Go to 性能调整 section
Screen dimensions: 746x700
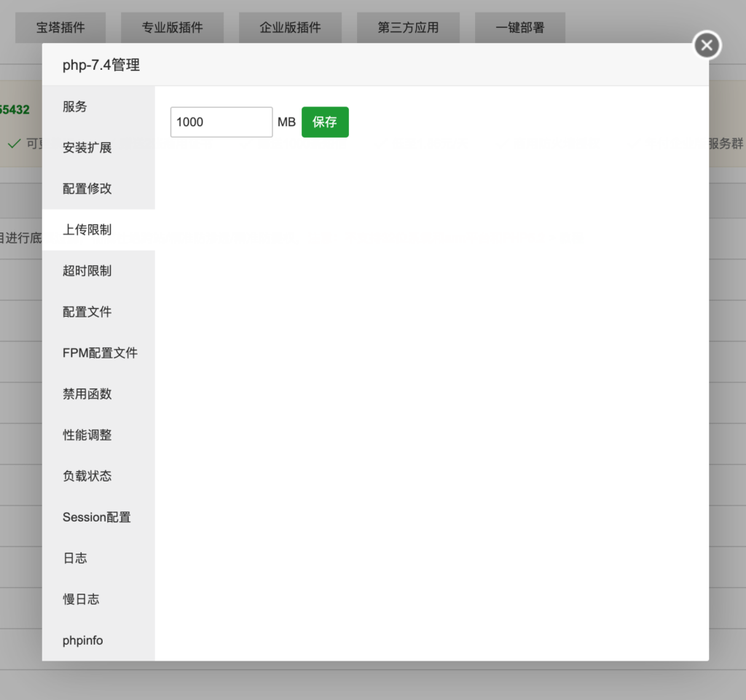(x=87, y=435)
